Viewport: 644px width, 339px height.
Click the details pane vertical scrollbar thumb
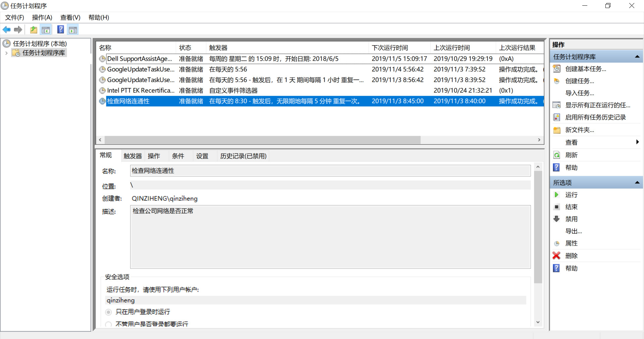(538, 227)
